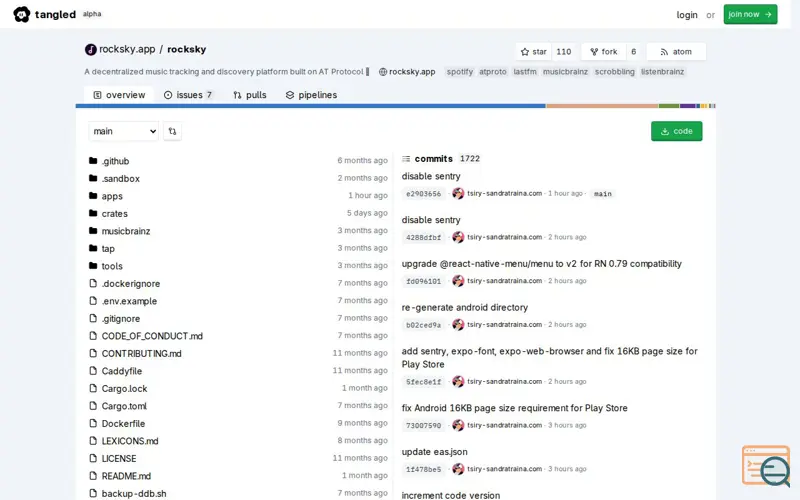Click the blue segment of the language bar
This screenshot has width=800, height=500.
[311, 106]
